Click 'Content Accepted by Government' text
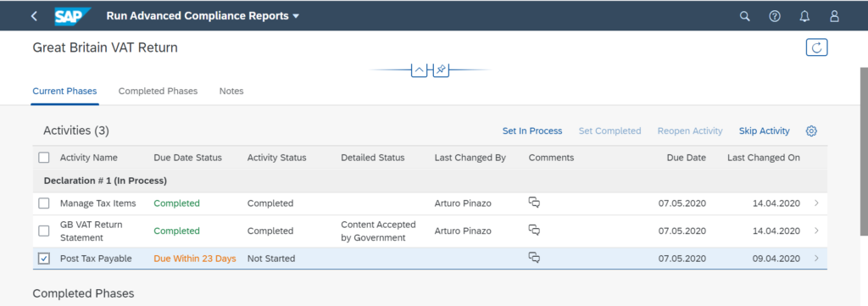Screen dimensions: 868x306 pos(378,231)
